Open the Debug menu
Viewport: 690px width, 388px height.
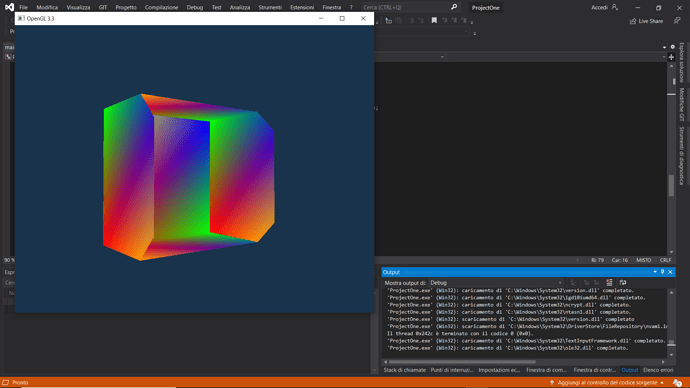click(x=195, y=7)
